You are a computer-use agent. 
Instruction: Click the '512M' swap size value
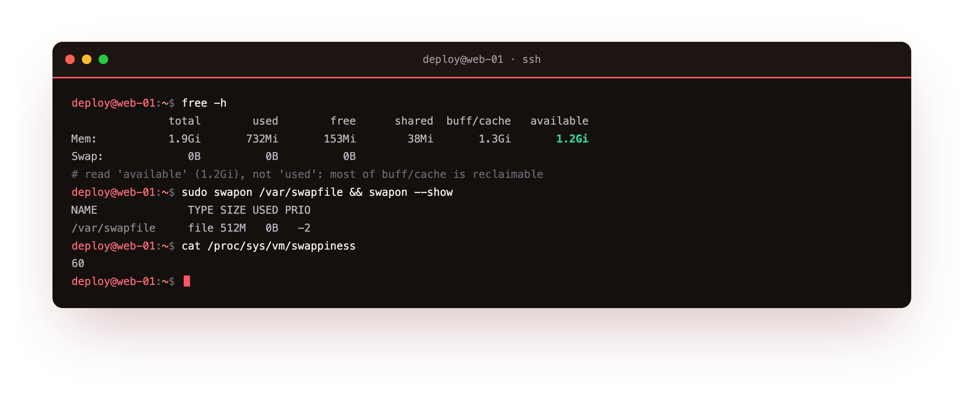tap(233, 228)
